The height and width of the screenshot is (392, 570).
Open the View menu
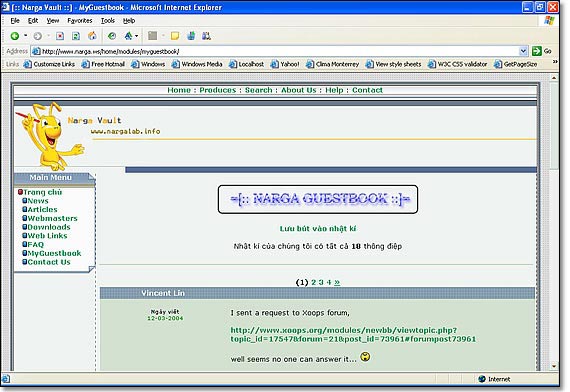[53, 21]
